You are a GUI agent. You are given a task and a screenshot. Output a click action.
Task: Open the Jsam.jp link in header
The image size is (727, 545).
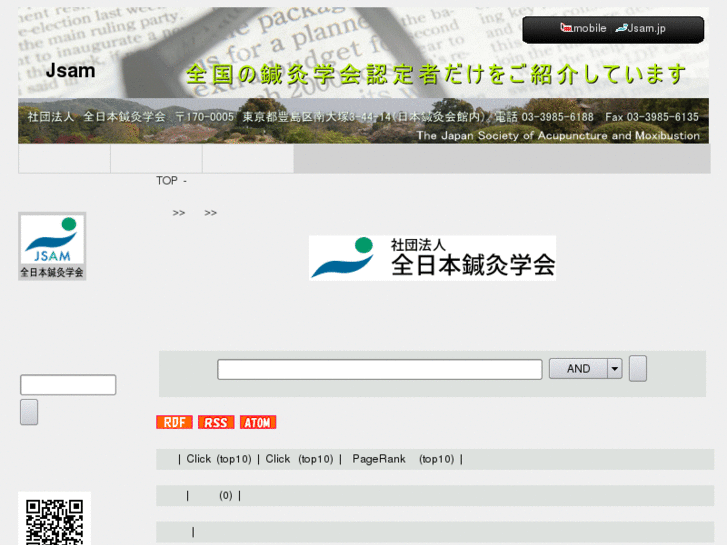pos(641,28)
